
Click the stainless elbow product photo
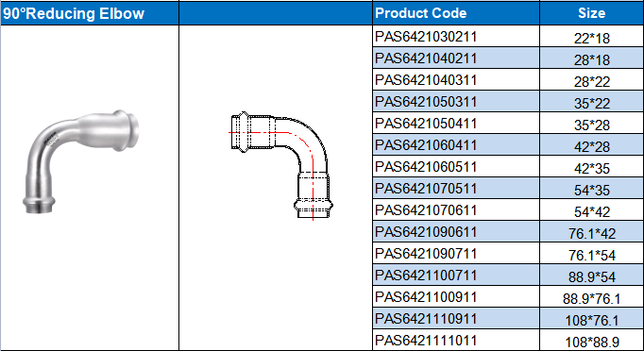click(80, 161)
